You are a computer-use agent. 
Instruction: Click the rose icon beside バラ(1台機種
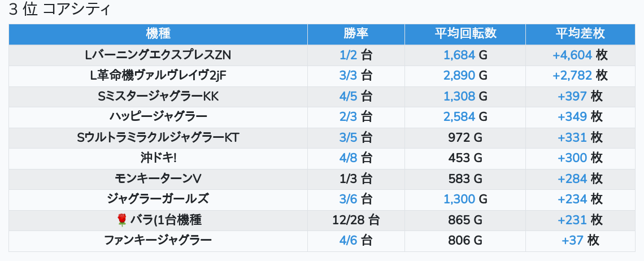(121, 220)
